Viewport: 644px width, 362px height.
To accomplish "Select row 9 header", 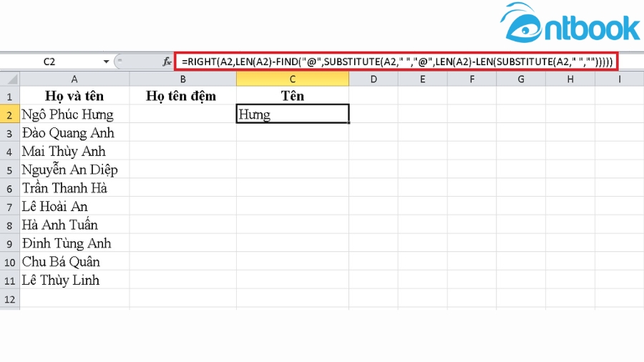I will click(10, 244).
